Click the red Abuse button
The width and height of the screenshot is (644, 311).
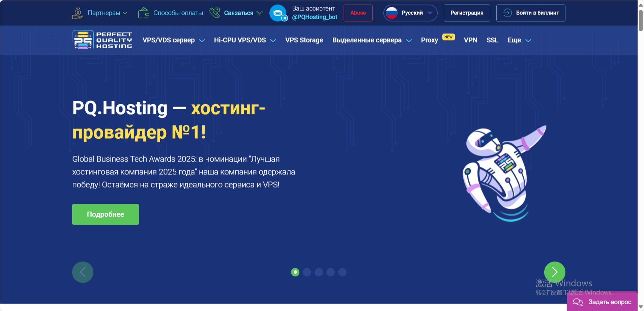[358, 13]
